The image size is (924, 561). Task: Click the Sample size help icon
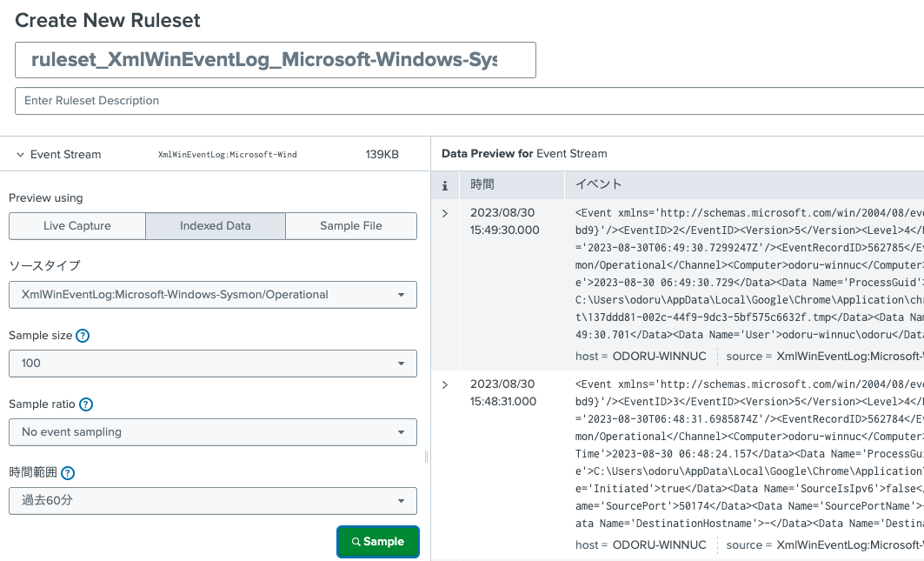(x=83, y=336)
